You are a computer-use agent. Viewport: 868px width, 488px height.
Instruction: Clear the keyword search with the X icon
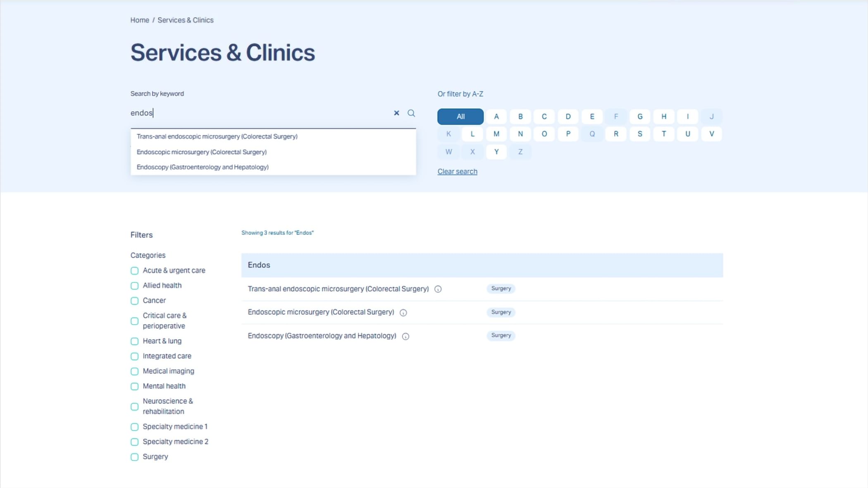coord(396,113)
